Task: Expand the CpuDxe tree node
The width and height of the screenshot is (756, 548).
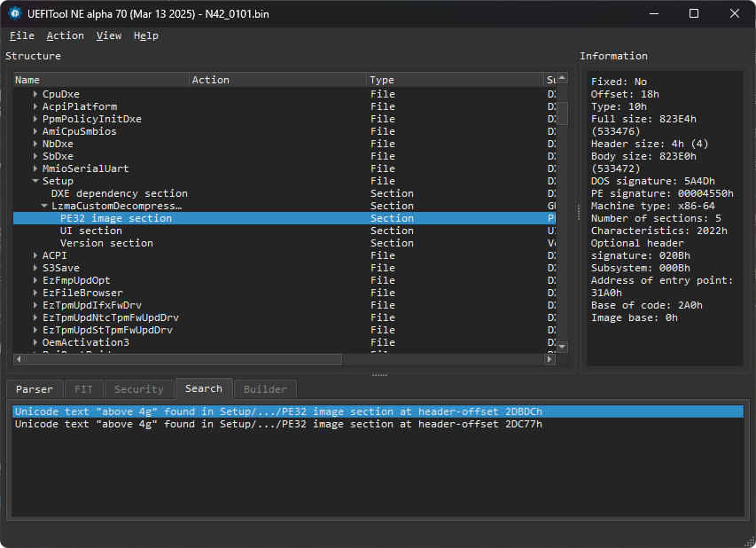Action: pos(35,94)
